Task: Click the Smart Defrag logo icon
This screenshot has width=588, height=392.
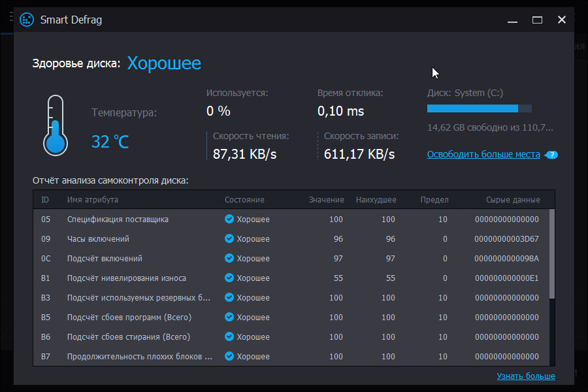Action: (26, 20)
